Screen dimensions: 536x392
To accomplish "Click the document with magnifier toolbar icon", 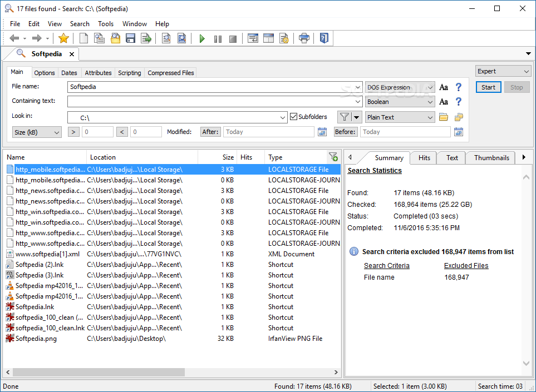I will click(166, 38).
